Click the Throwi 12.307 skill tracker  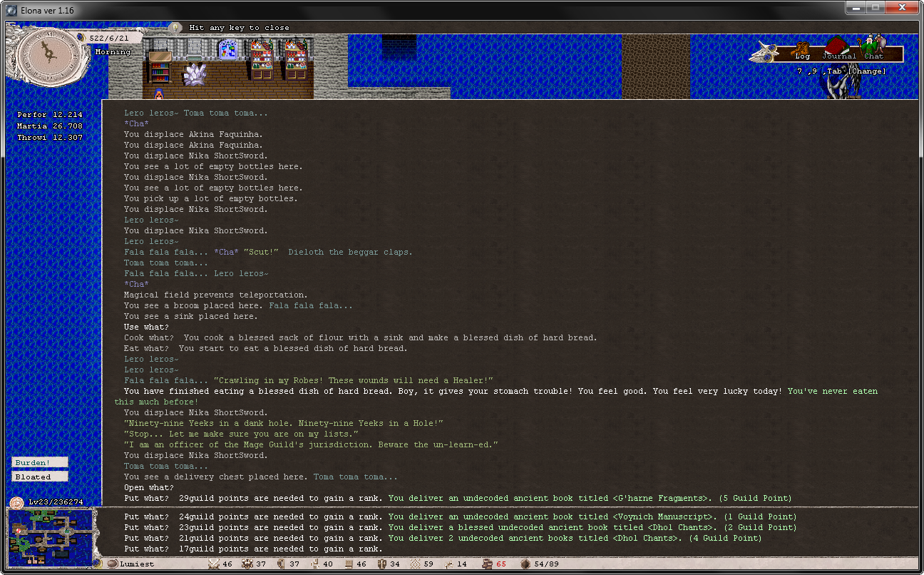(x=50, y=138)
